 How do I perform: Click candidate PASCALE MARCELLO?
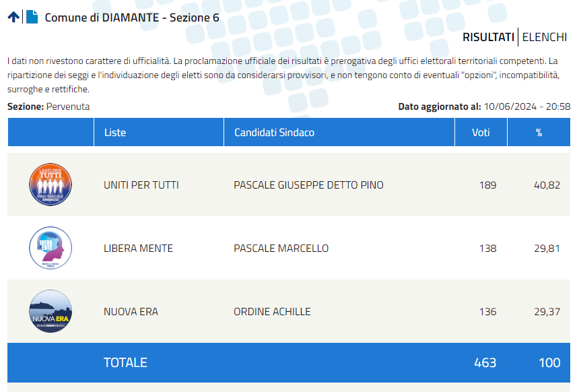[281, 249]
